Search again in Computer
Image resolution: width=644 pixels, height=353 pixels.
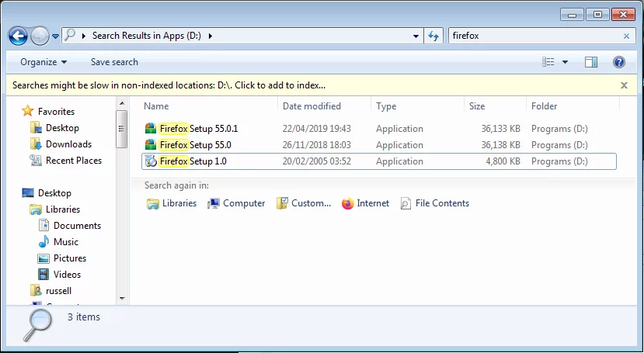(x=236, y=203)
